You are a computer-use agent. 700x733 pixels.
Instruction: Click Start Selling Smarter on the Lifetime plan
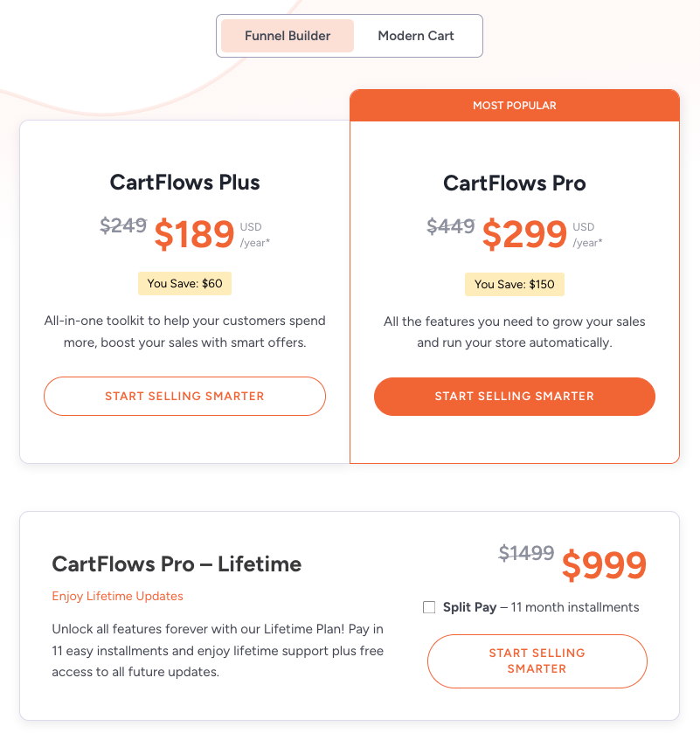(537, 660)
